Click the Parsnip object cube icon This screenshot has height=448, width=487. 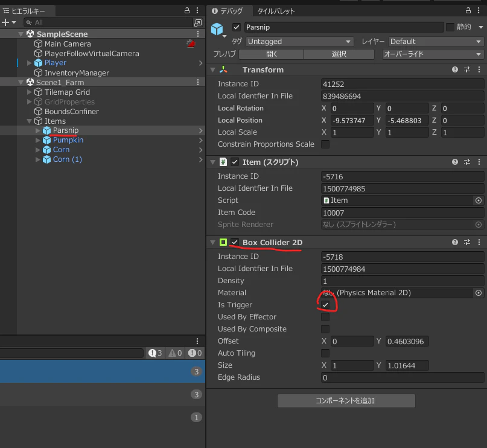click(217, 29)
